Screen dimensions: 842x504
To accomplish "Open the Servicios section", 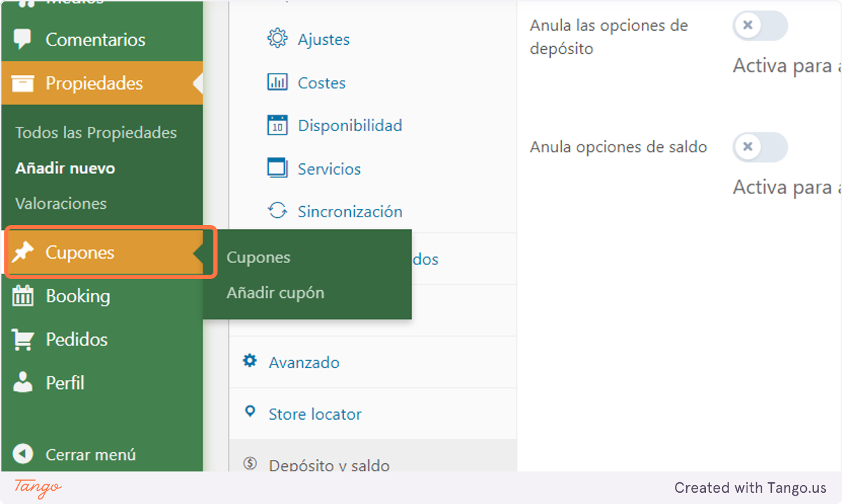I will pos(329,169).
